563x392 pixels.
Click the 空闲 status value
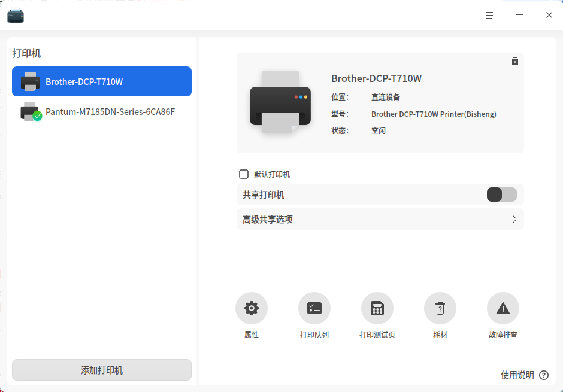click(379, 130)
